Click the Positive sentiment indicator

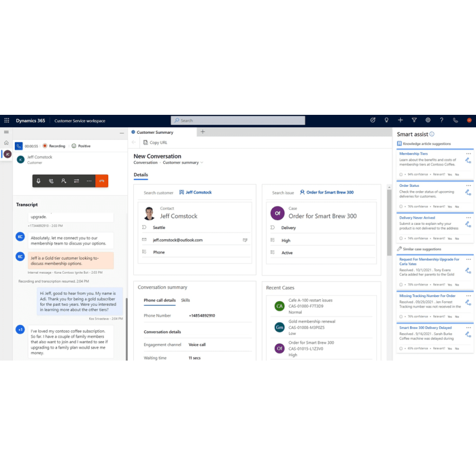[x=81, y=146]
